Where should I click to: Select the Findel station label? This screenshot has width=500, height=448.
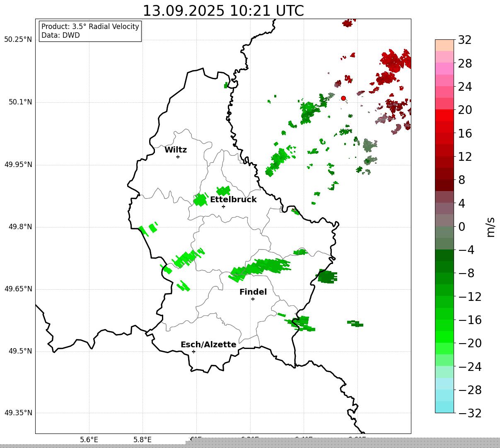[x=253, y=292]
